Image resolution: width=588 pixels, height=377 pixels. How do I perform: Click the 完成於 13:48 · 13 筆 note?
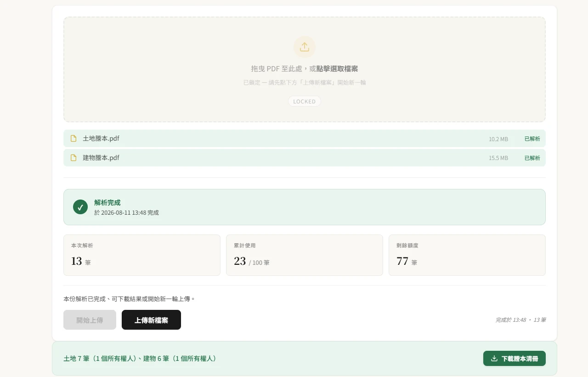point(520,320)
